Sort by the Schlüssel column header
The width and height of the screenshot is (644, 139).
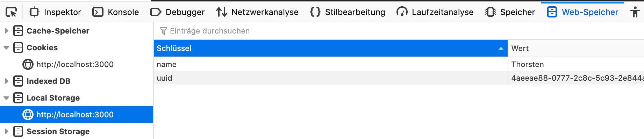[x=330, y=48]
